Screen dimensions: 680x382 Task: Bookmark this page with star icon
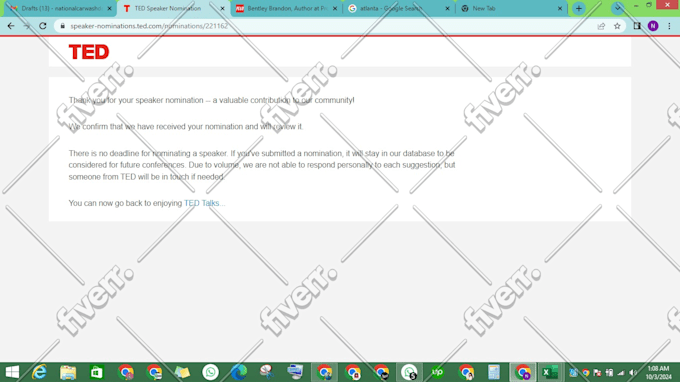point(617,26)
